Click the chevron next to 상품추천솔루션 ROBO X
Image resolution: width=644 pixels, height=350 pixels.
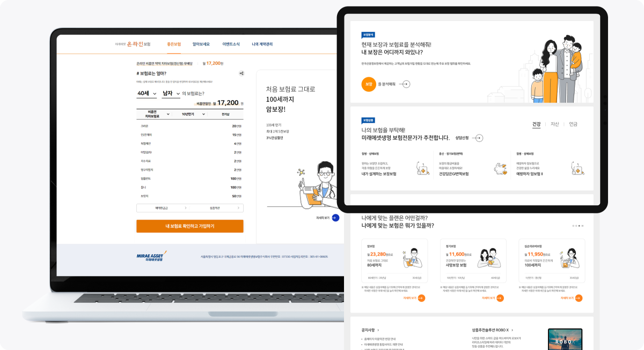pyautogui.click(x=513, y=330)
